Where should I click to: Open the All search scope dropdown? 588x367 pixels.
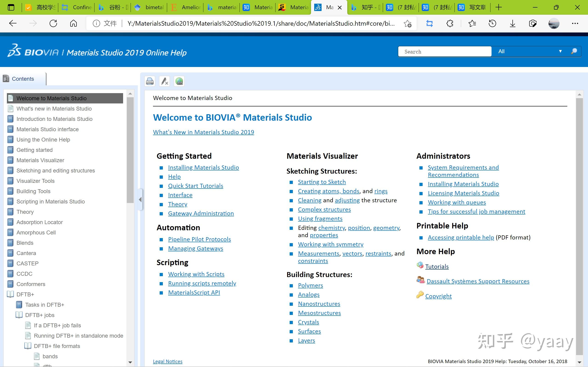[x=530, y=51]
